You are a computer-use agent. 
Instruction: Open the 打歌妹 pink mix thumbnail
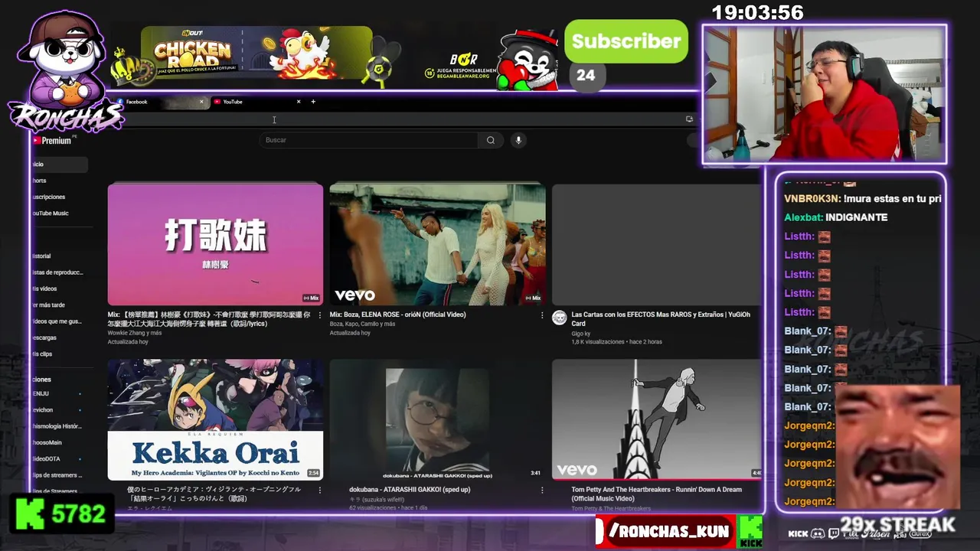(215, 245)
